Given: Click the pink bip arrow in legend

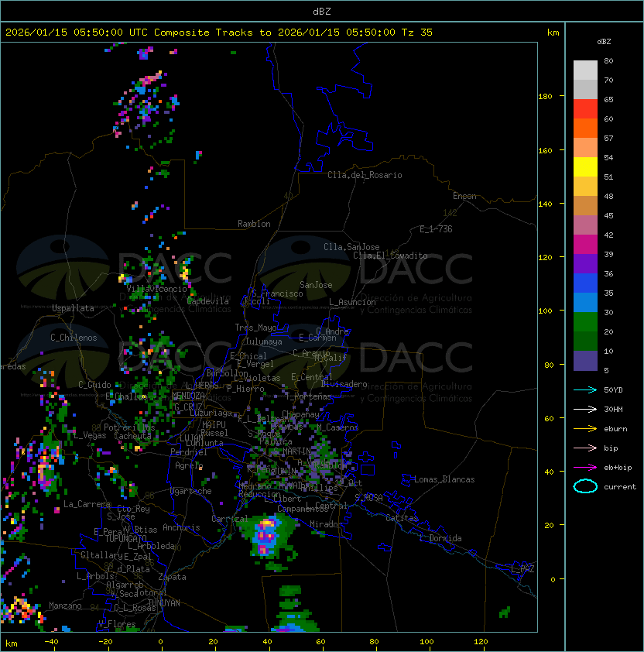Looking at the screenshot, I should click(x=585, y=448).
